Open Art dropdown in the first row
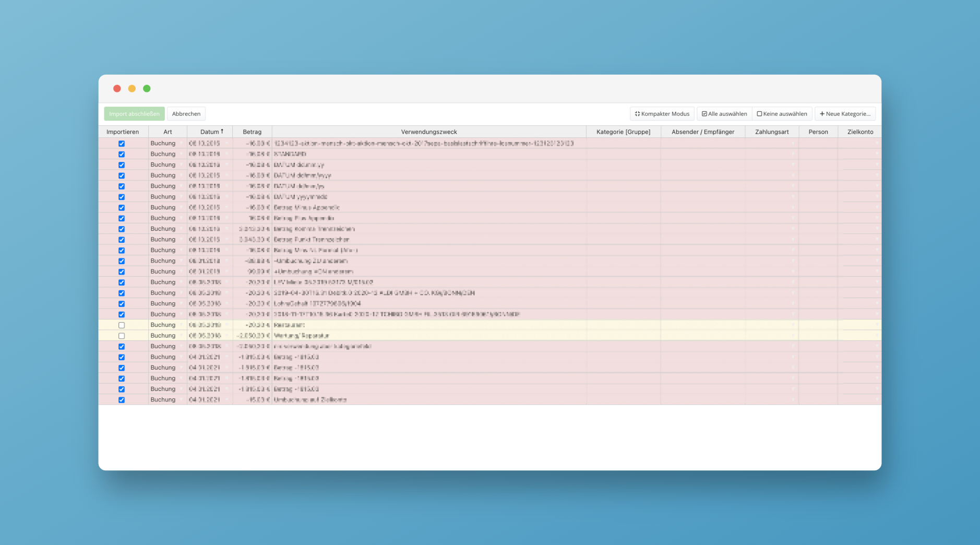This screenshot has height=545, width=980. (182, 144)
